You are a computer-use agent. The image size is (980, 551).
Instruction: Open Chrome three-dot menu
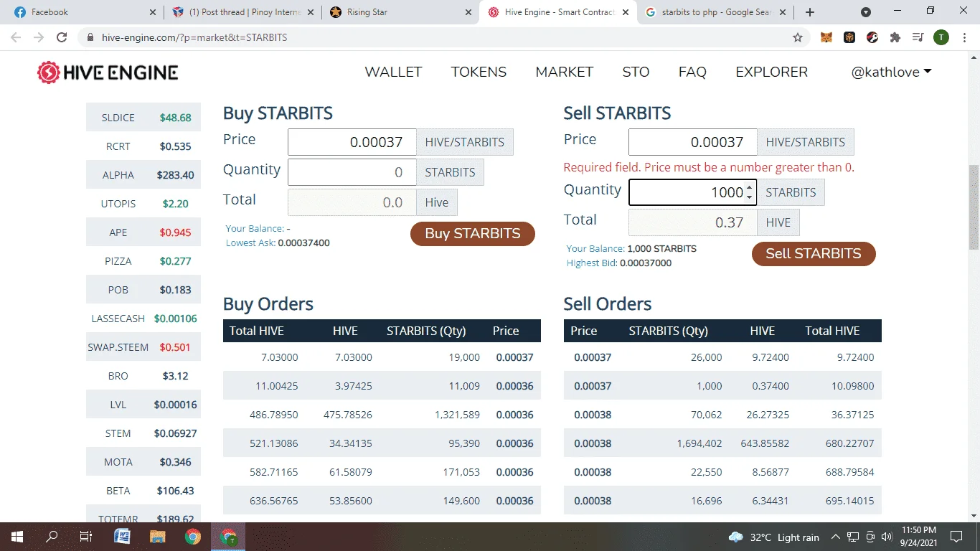click(965, 37)
